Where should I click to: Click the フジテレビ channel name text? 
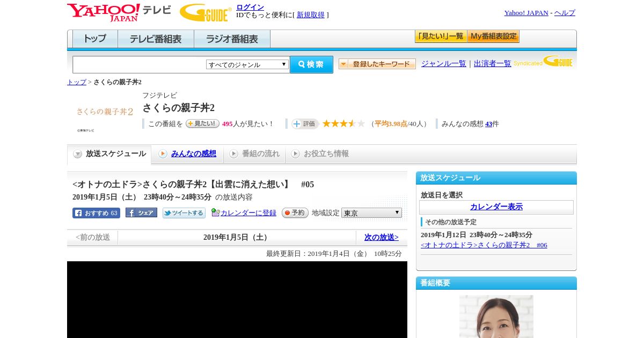click(x=159, y=95)
